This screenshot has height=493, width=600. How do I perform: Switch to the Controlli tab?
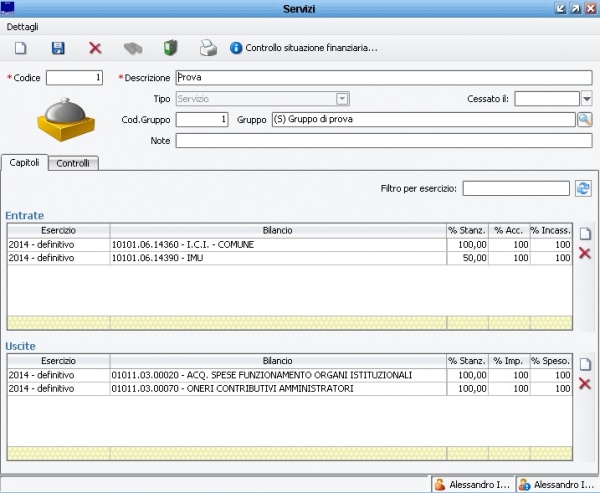(75, 163)
